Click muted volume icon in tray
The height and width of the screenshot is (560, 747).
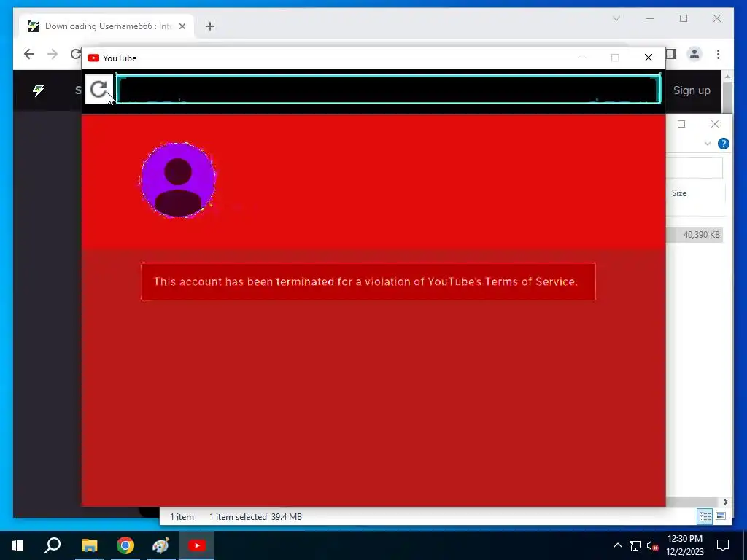click(x=653, y=545)
